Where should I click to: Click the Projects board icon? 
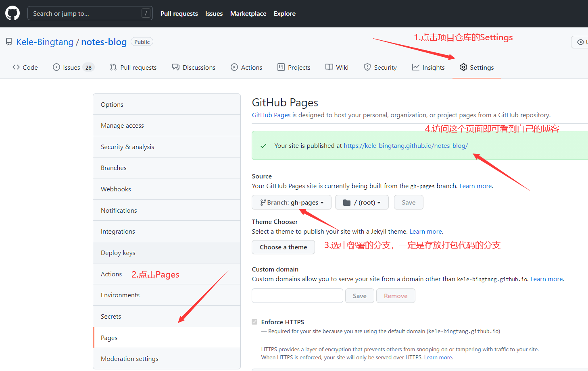281,67
